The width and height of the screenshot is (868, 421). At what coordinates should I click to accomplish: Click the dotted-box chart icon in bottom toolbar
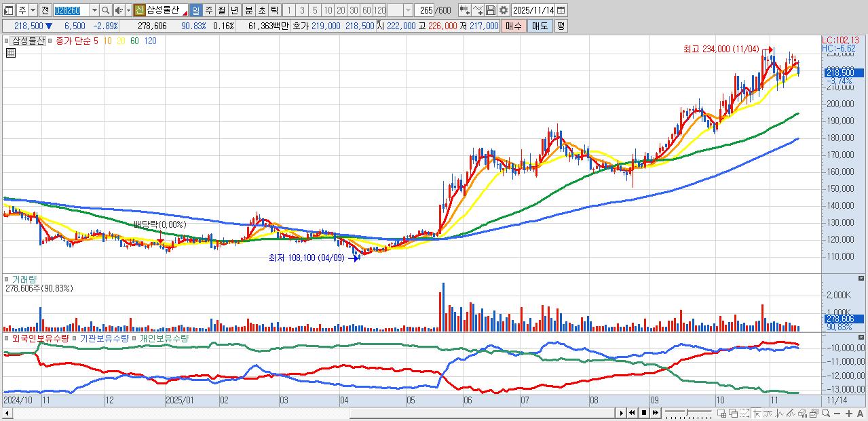click(745, 413)
